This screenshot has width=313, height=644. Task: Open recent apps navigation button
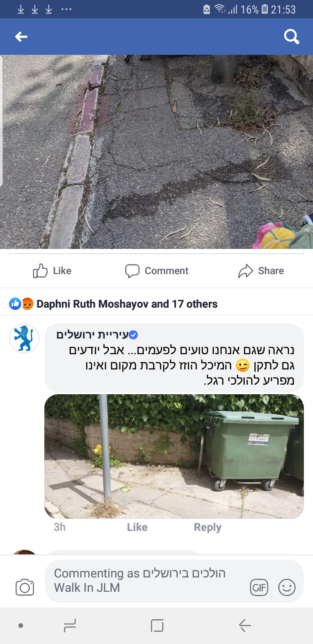tap(70, 626)
